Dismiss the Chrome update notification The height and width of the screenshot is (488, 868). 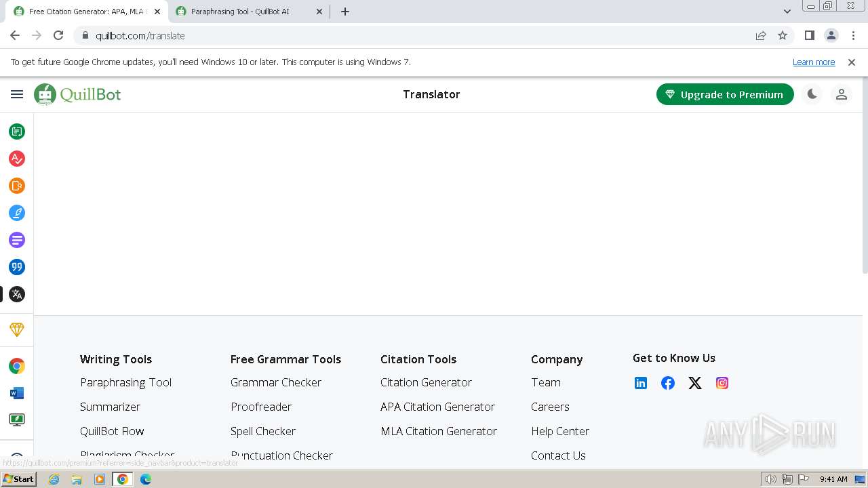point(852,62)
